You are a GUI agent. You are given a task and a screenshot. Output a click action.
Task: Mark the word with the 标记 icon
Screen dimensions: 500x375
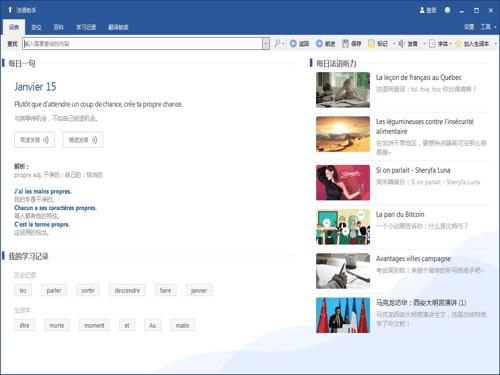(371, 44)
